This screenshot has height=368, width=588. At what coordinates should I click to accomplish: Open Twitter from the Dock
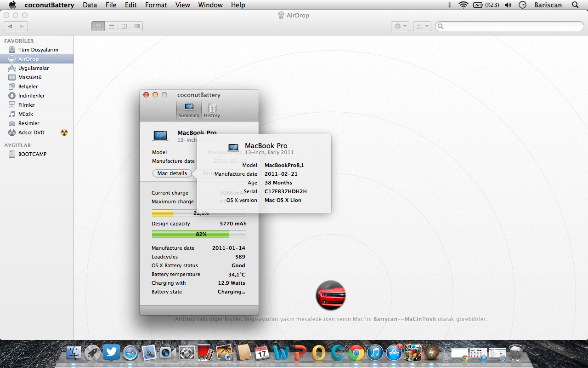(x=112, y=353)
